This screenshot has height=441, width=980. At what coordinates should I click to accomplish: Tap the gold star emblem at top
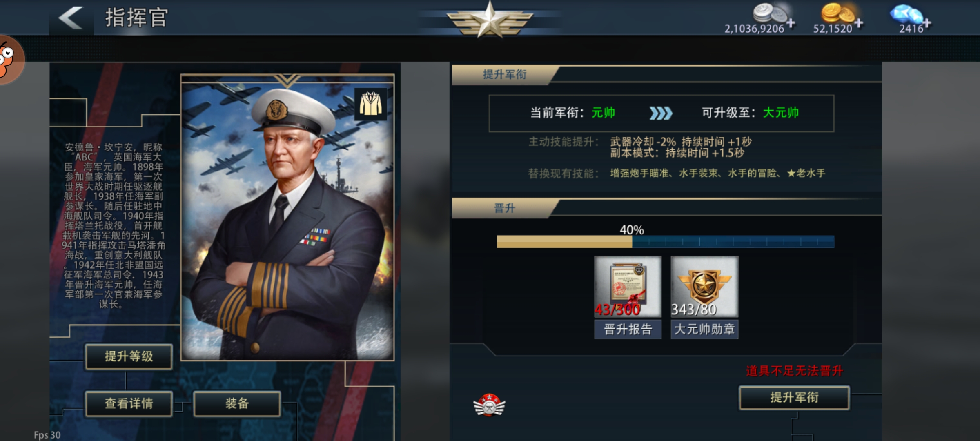[490, 20]
